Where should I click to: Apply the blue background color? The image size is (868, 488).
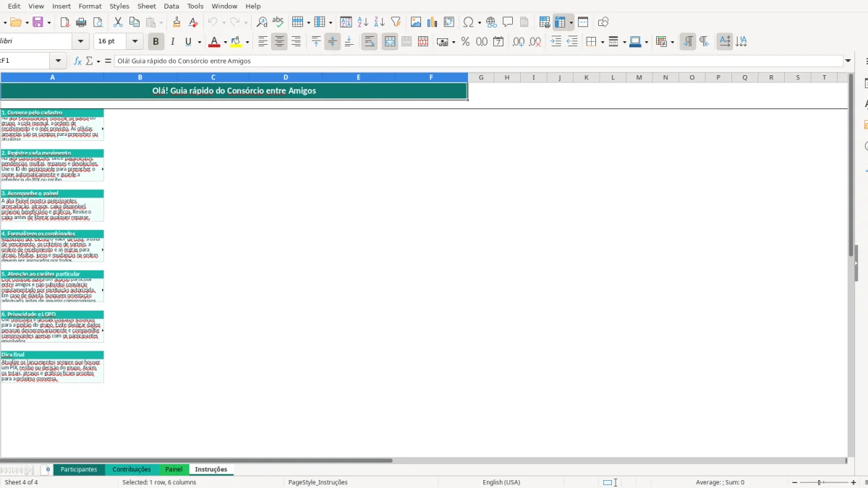(634, 42)
